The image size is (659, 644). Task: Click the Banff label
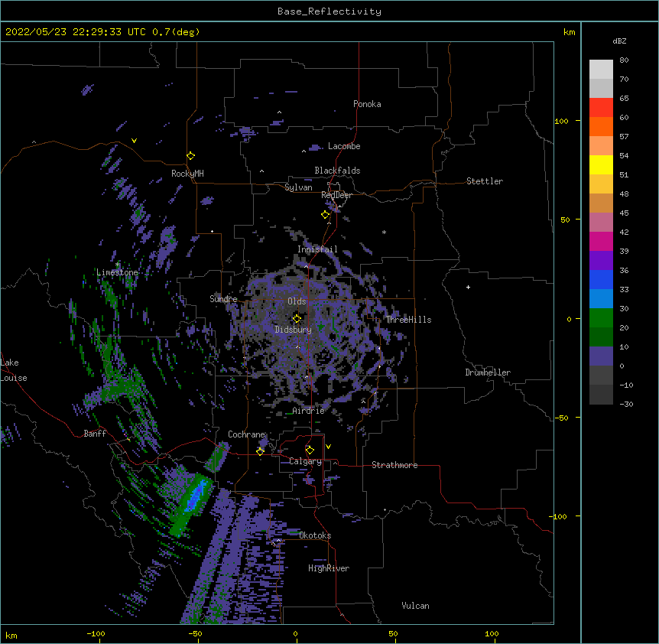tap(95, 434)
